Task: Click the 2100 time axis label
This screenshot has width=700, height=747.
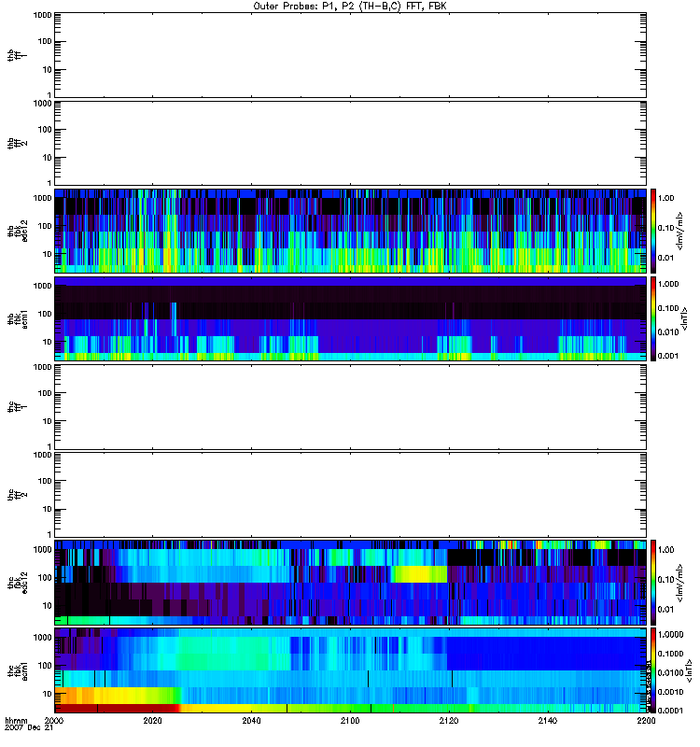Action: tap(350, 722)
